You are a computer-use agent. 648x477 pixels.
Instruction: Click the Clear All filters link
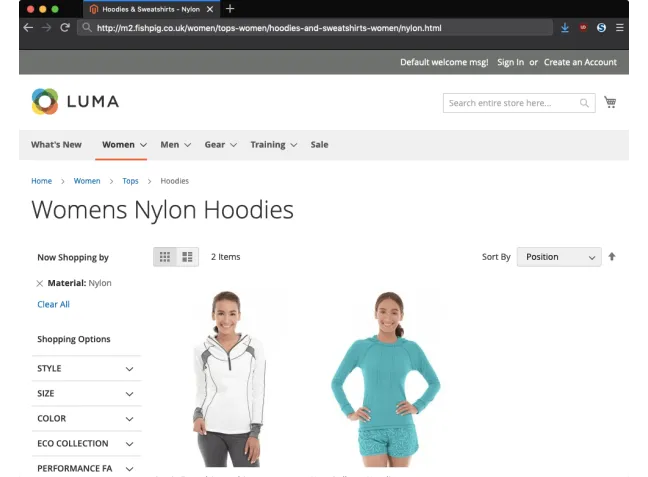(53, 305)
